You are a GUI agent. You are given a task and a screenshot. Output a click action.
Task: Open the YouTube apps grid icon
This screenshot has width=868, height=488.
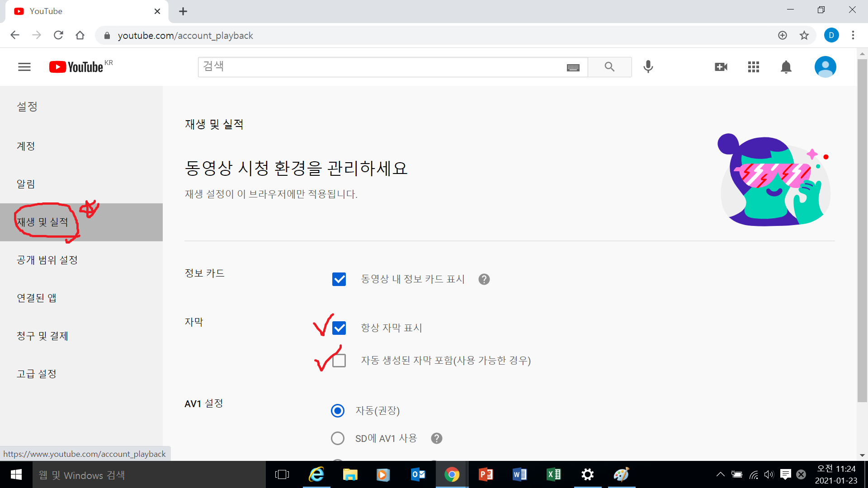click(x=754, y=67)
